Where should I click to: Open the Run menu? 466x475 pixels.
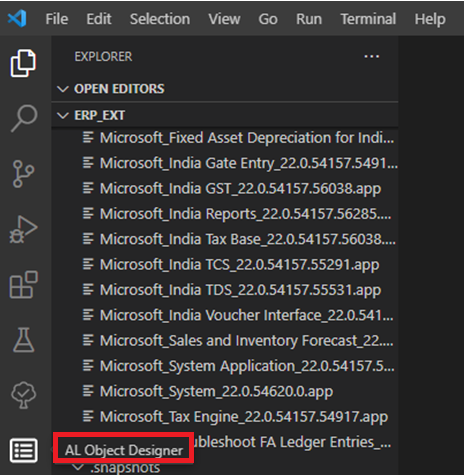[309, 19]
